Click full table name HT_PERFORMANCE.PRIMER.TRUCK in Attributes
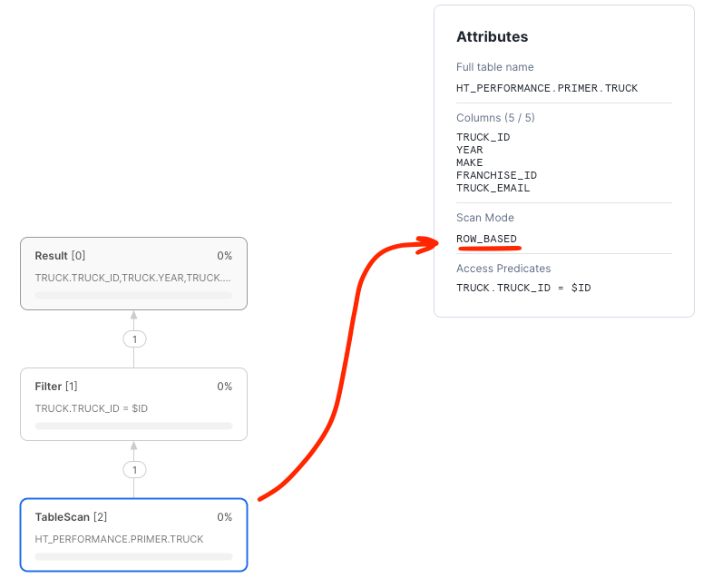Image resolution: width=703 pixels, height=588 pixels. coord(547,88)
